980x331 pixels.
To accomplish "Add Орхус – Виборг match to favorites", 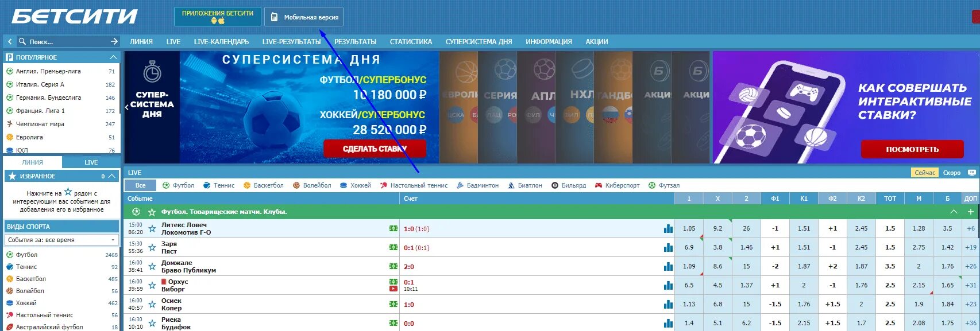I will click(x=152, y=285).
